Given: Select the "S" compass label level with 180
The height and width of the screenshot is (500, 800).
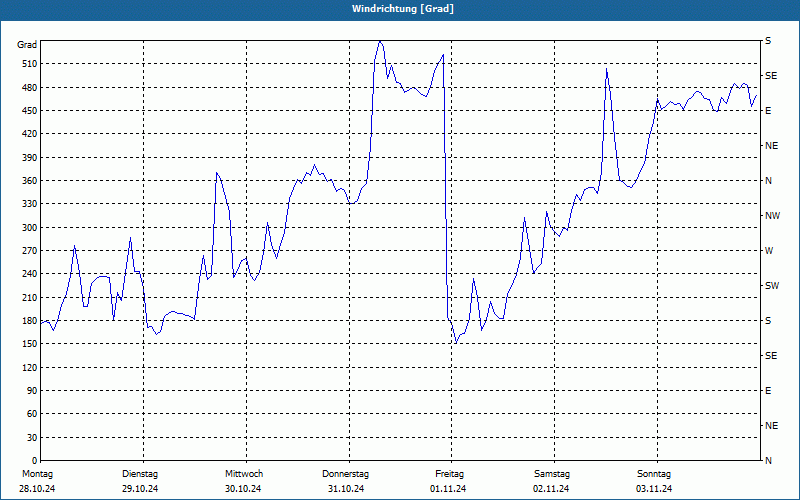Looking at the screenshot, I should [768, 321].
